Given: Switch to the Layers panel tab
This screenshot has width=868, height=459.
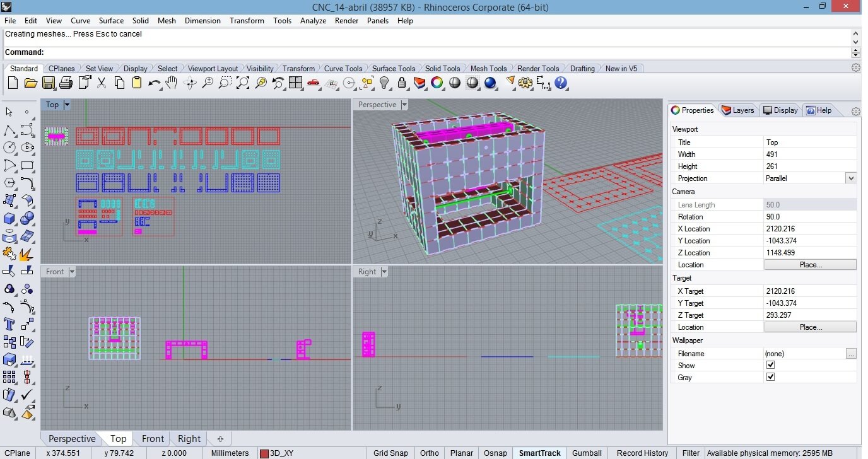Looking at the screenshot, I should tap(737, 110).
